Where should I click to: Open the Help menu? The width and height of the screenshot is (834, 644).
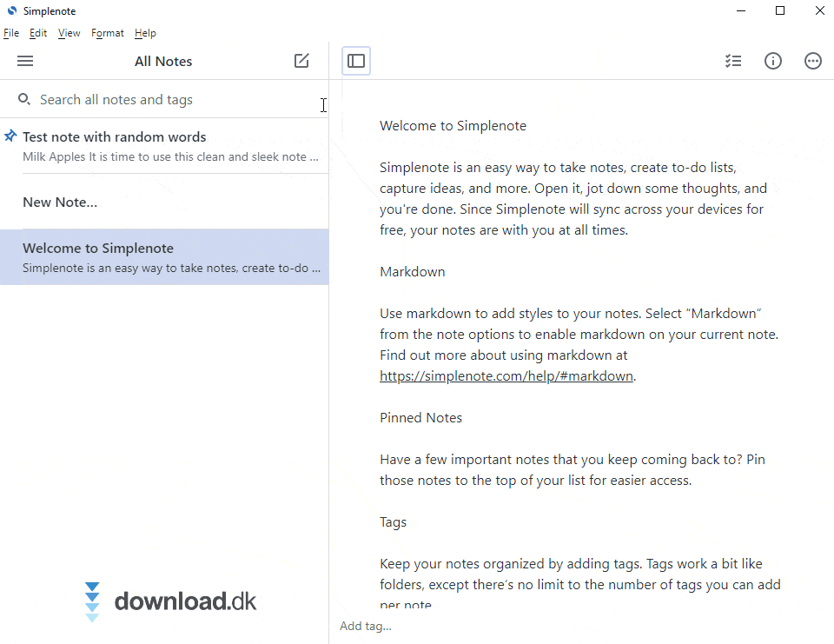pyautogui.click(x=145, y=33)
